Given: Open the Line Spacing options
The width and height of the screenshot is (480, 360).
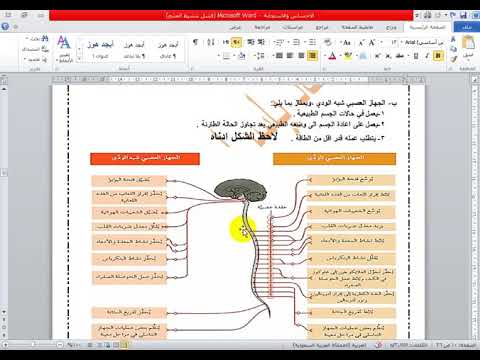Looking at the screenshot, I should 260,55.
